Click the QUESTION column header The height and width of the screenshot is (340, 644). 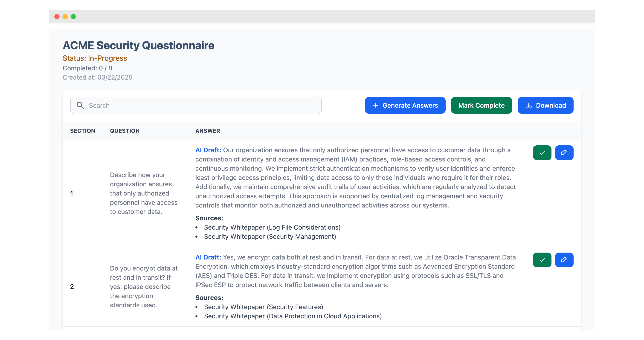pos(125,131)
